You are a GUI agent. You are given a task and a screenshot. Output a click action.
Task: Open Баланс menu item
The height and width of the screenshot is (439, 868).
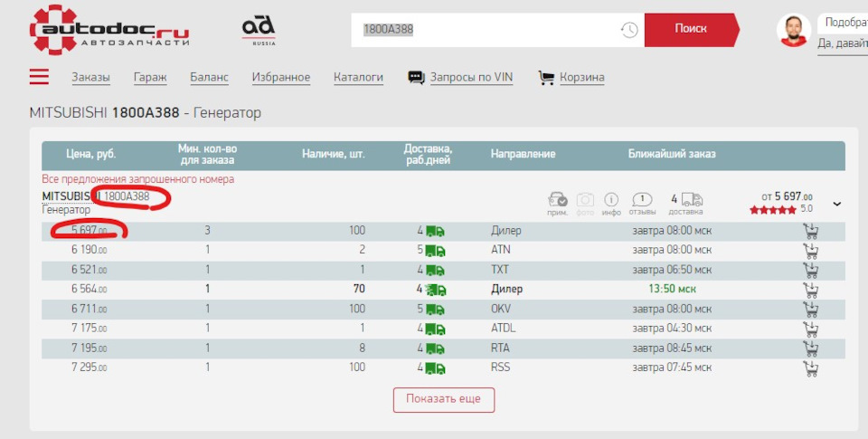point(209,78)
